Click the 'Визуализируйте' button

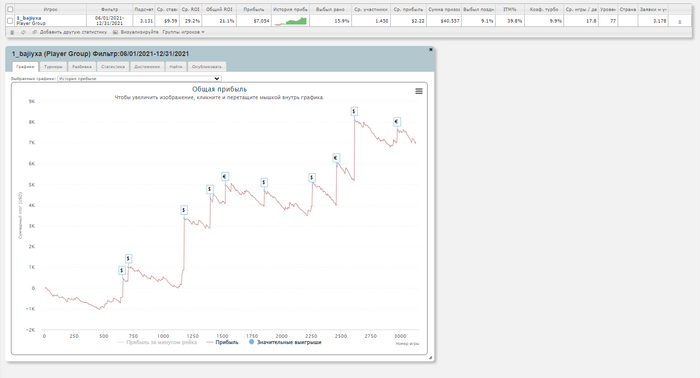coord(139,33)
